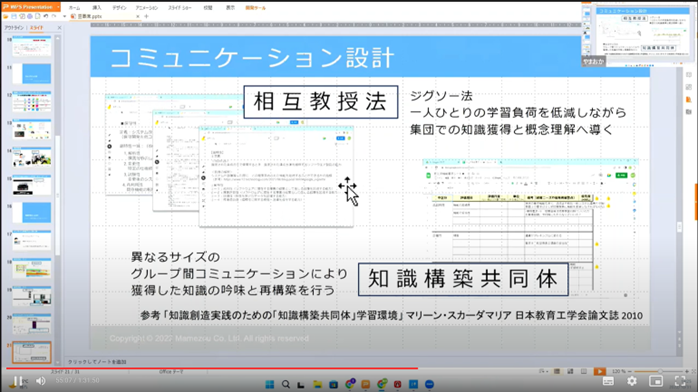Open Microsoft Store from the taskbar
698x392 pixels.
(x=333, y=384)
